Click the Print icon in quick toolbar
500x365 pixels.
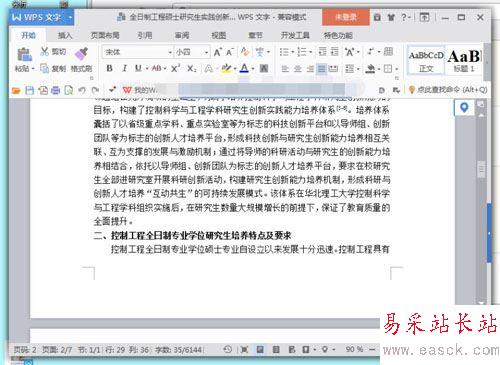coord(55,90)
